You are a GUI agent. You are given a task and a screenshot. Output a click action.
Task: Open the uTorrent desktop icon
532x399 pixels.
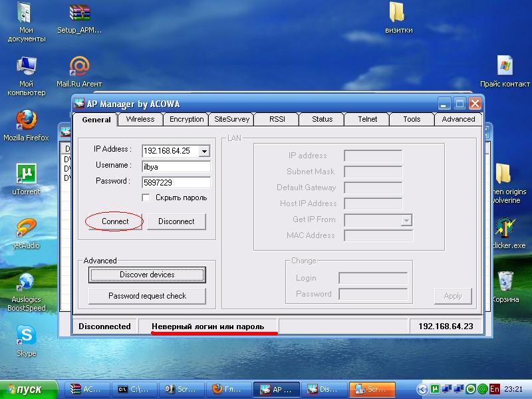[x=26, y=175]
